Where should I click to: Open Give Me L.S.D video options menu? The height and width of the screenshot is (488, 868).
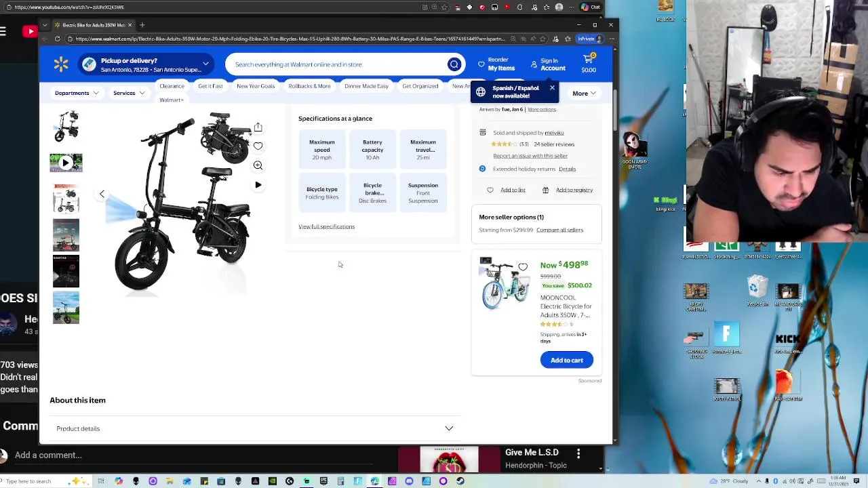coord(578,453)
